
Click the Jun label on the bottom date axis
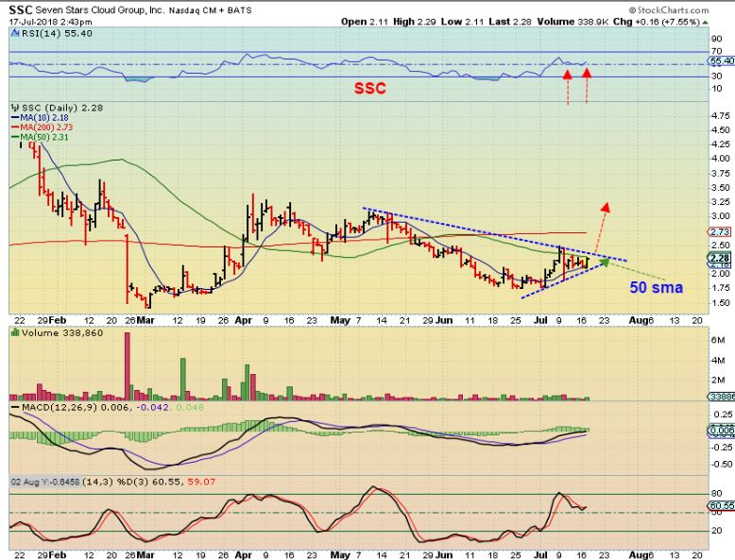point(443,555)
